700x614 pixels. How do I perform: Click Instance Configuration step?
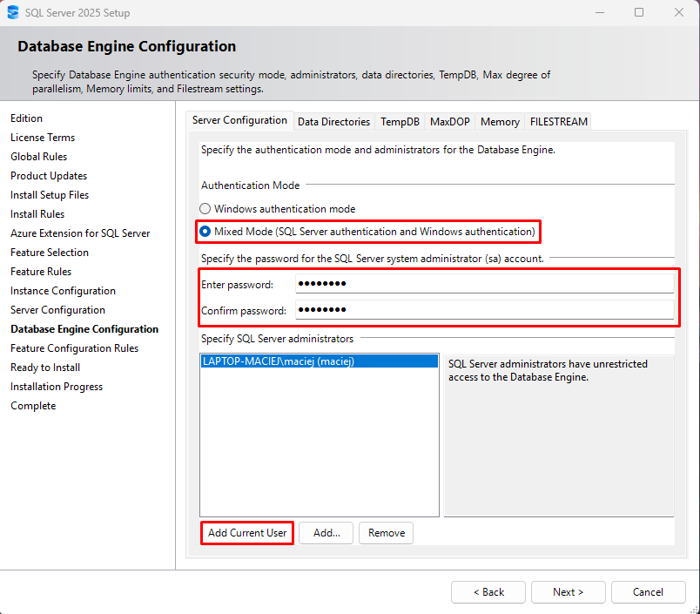(x=64, y=291)
